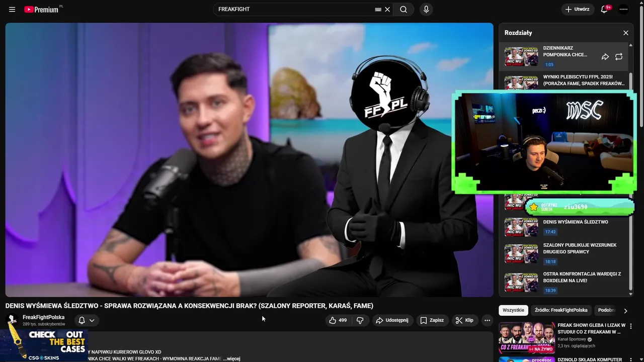The width and height of the screenshot is (644, 362).
Task: Select the Źródło: FreakFightPolska chip
Action: pyautogui.click(x=561, y=310)
